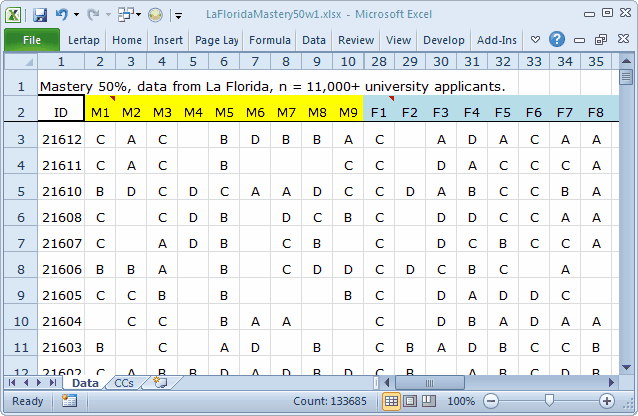The height and width of the screenshot is (416, 638).
Task: Select the ID header cell
Action: 61,112
